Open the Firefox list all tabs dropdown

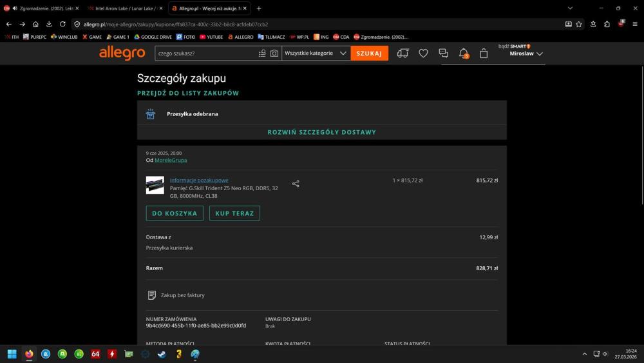coord(570,8)
